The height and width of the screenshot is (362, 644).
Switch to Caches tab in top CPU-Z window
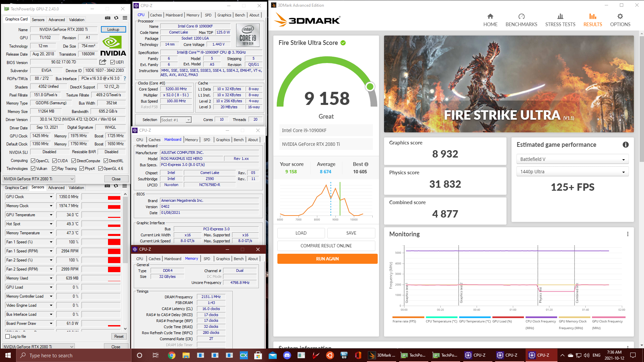156,15
